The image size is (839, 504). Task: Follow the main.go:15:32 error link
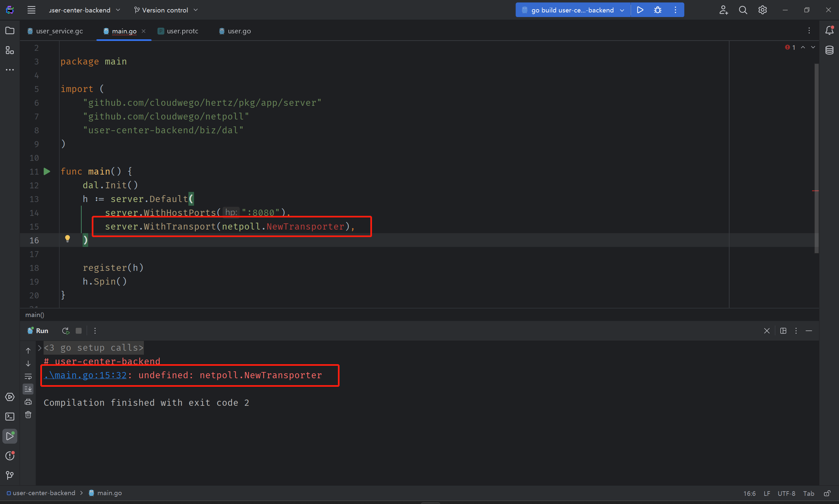(x=85, y=375)
